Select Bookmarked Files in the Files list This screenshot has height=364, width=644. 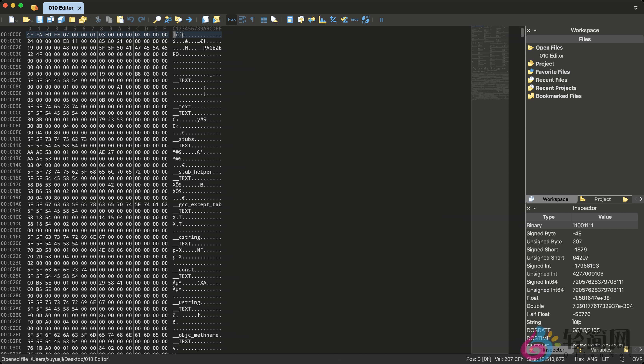click(559, 96)
